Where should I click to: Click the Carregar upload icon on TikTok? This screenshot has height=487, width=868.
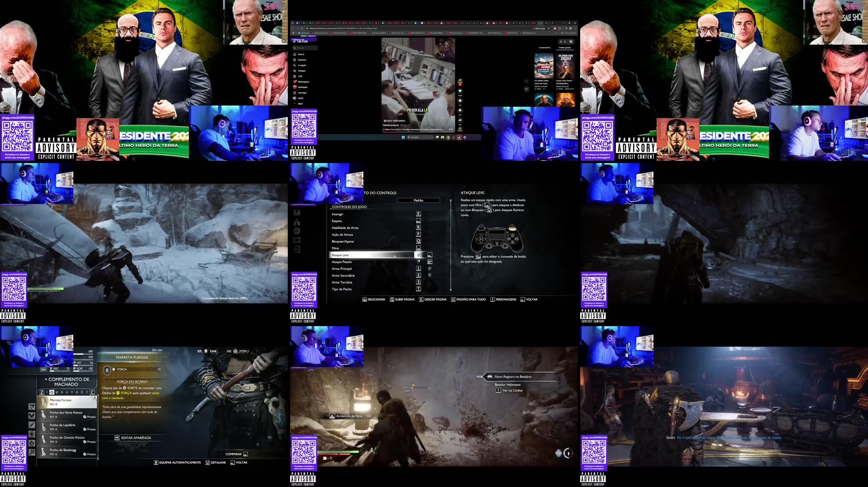295,92
